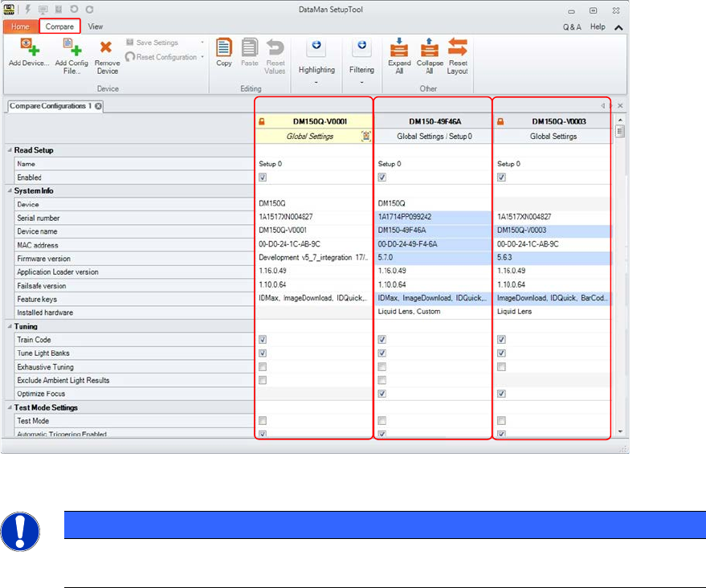Switch to the Compare ribbon tab
Image resolution: width=706 pixels, height=588 pixels.
pyautogui.click(x=59, y=27)
